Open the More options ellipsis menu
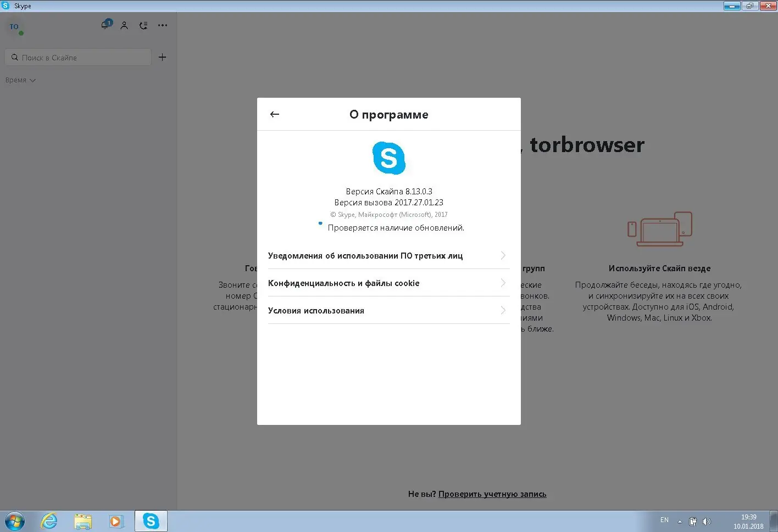The width and height of the screenshot is (778, 532). 162,25
